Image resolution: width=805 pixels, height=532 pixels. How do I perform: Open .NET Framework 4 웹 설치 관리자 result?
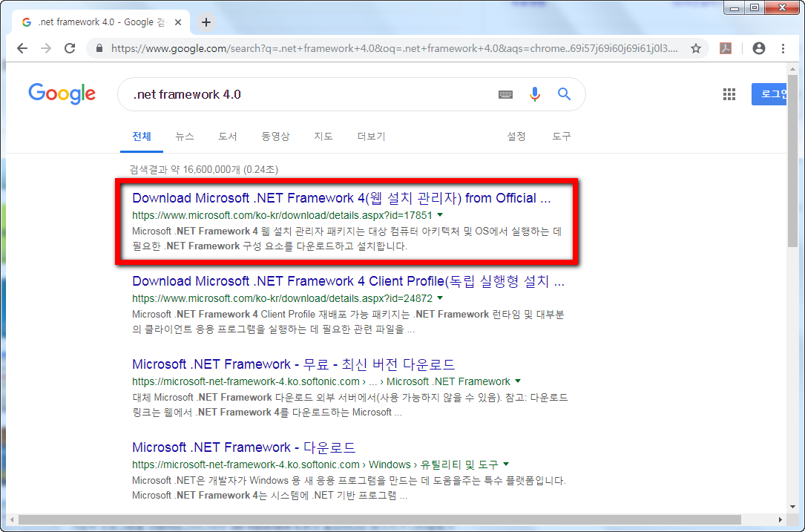tap(341, 198)
